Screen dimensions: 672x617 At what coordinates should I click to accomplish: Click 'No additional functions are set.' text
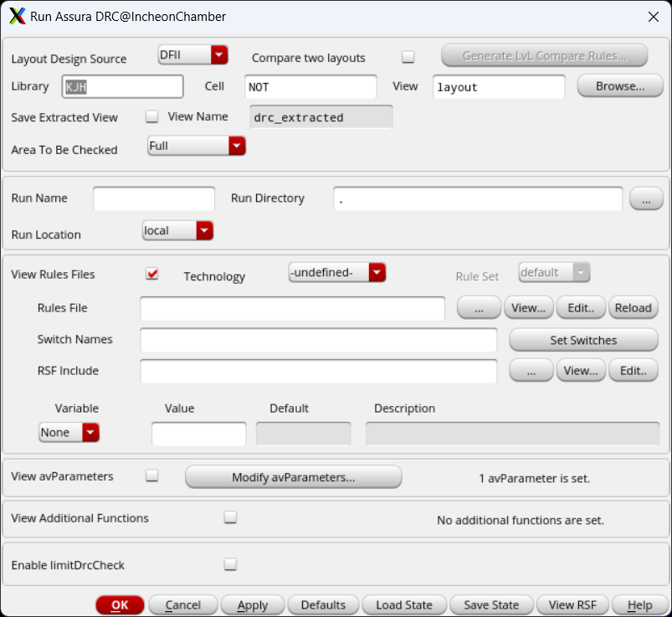click(x=521, y=520)
